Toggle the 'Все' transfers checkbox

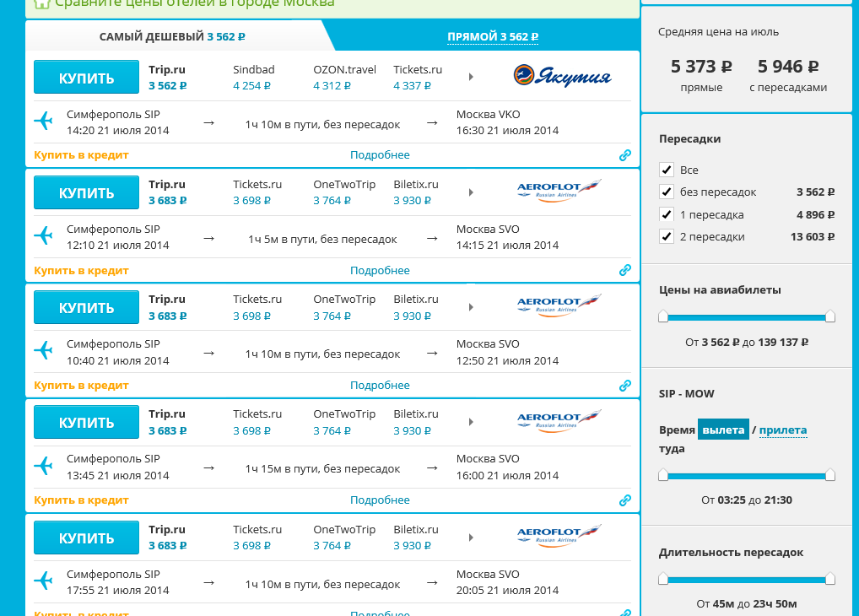click(667, 170)
